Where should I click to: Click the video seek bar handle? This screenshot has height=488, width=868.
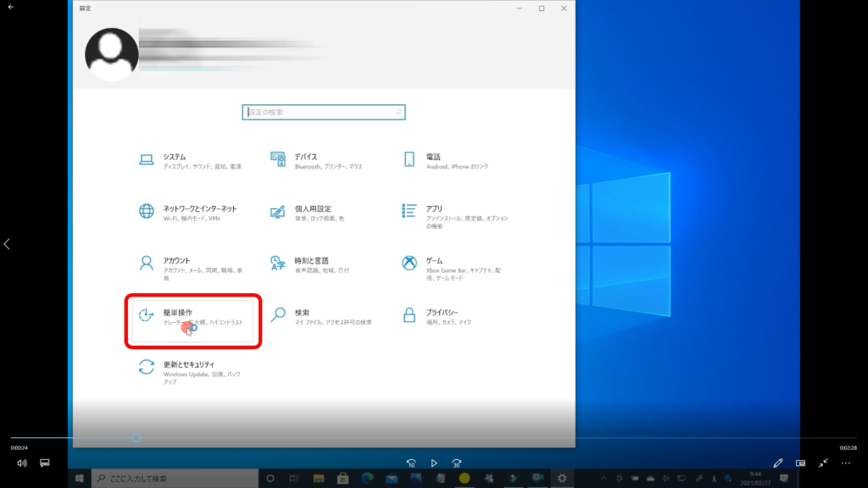(x=136, y=438)
